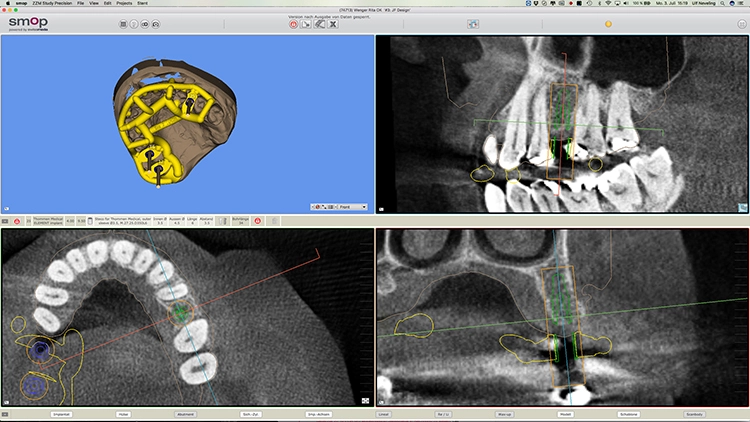Click the Innen Ø value field

point(160,221)
